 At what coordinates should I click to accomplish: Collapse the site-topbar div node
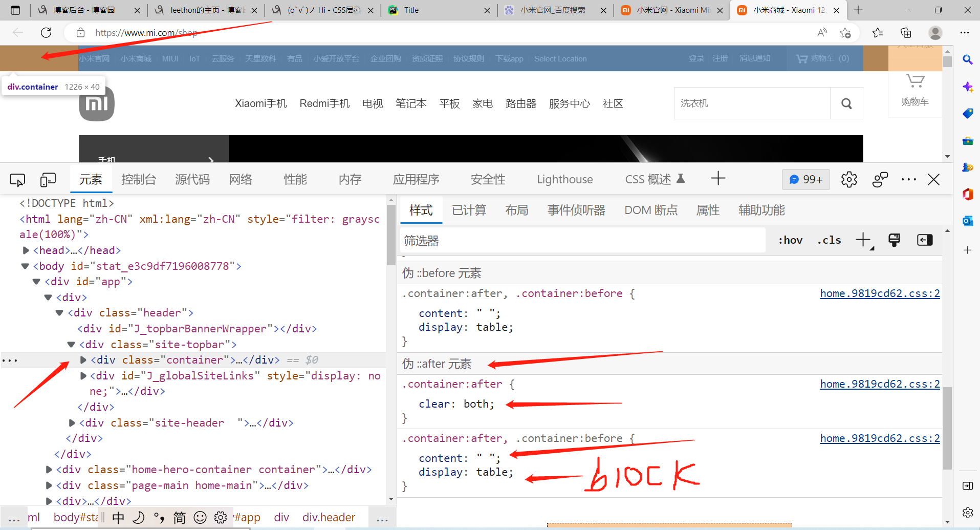(x=71, y=345)
